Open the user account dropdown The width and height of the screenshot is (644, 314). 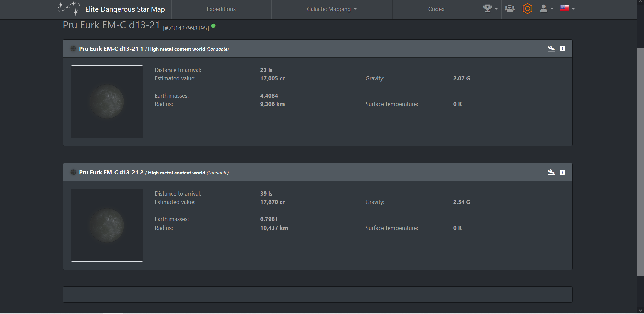tap(546, 9)
